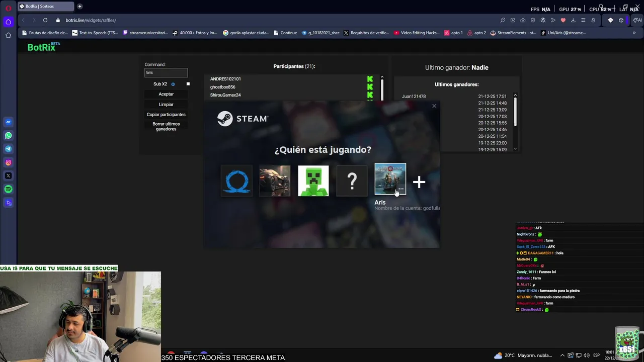Open sidebar bookmarks star
This screenshot has width=644, height=362.
coord(8,35)
